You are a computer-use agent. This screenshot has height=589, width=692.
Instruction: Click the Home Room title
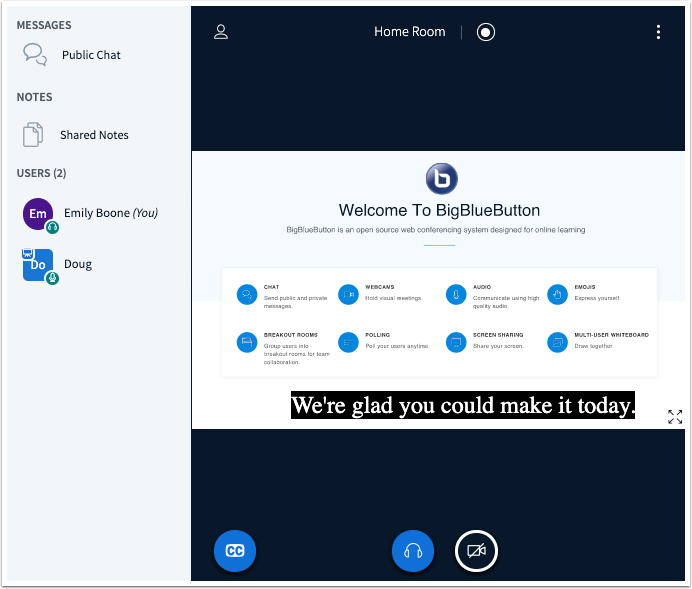pyautogui.click(x=410, y=32)
